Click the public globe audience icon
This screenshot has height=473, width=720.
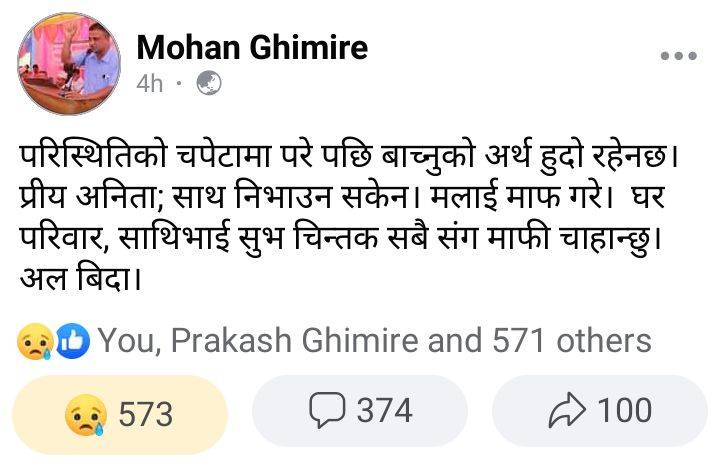tap(207, 84)
